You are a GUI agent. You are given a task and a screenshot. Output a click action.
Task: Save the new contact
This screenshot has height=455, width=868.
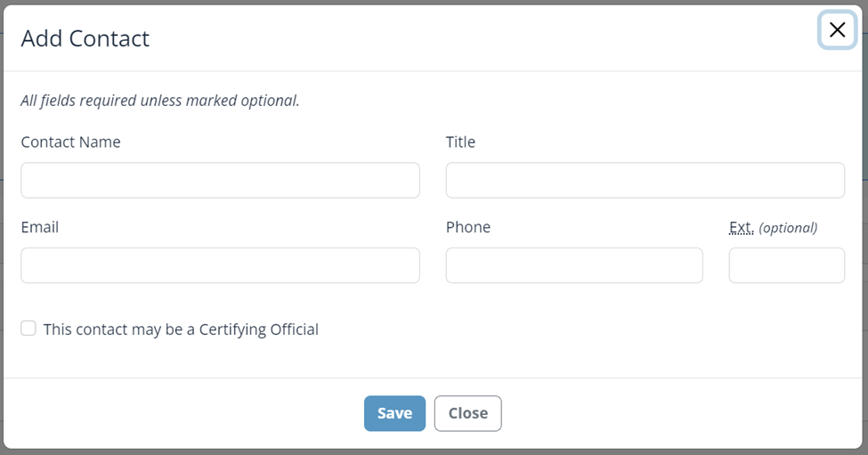click(x=394, y=413)
